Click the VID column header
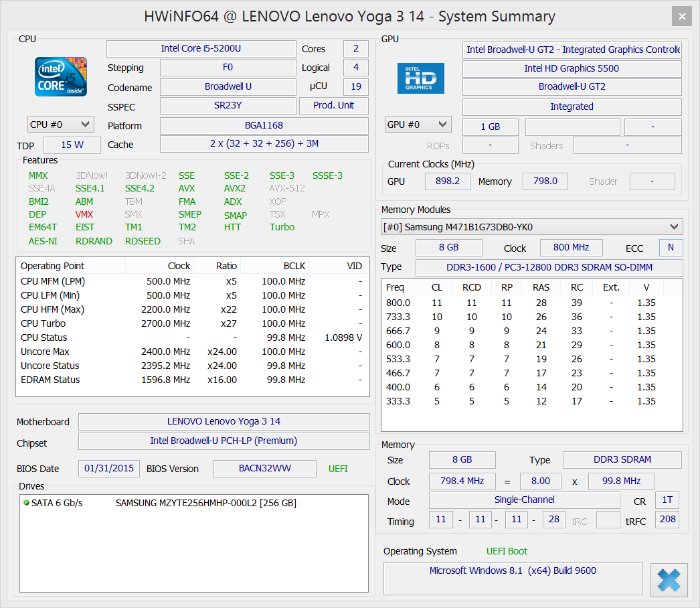700x608 pixels. pos(338,266)
